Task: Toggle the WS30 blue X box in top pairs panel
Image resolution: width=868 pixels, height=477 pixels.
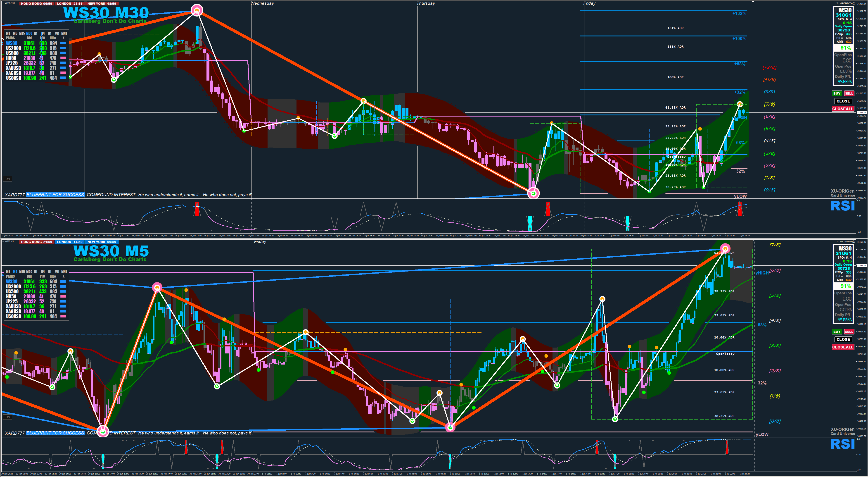Action: coord(63,43)
